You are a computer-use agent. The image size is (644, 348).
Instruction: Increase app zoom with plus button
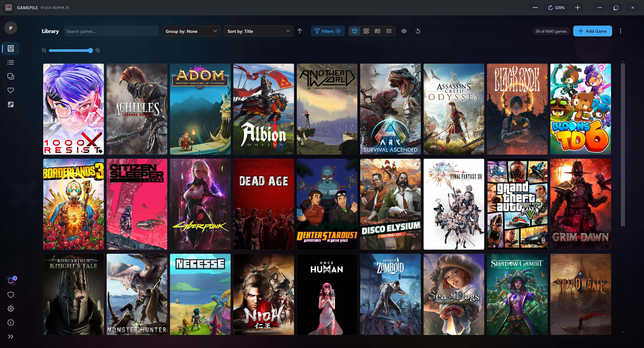(x=577, y=8)
